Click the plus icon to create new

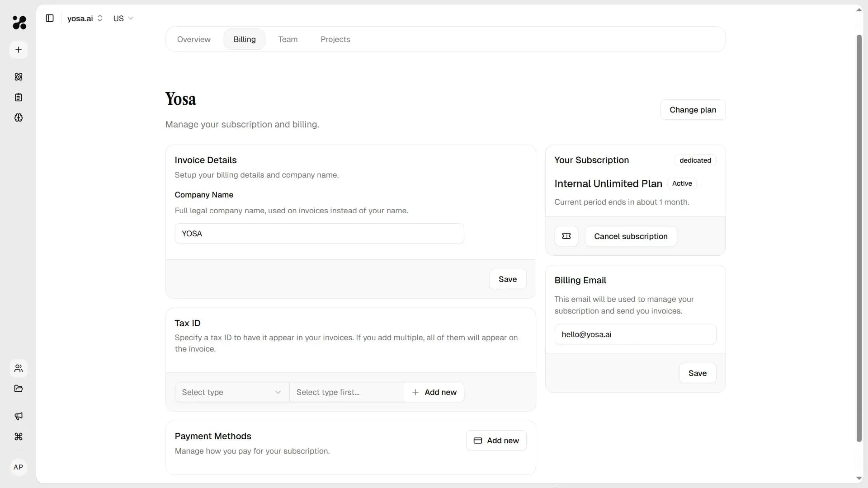point(19,50)
